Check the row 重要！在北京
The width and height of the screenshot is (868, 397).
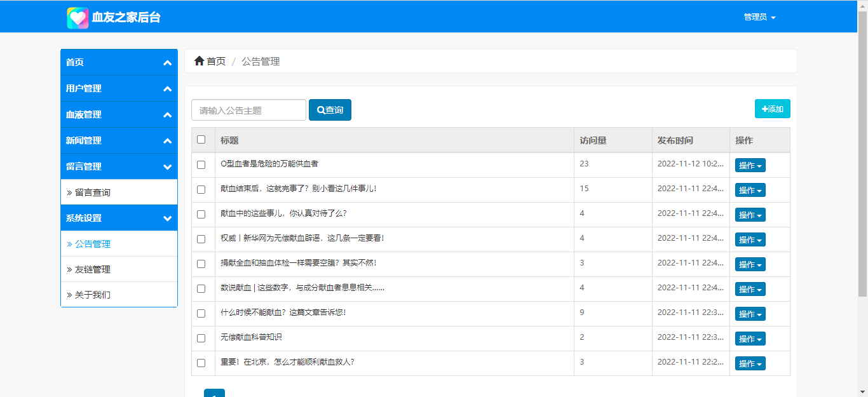click(x=201, y=363)
